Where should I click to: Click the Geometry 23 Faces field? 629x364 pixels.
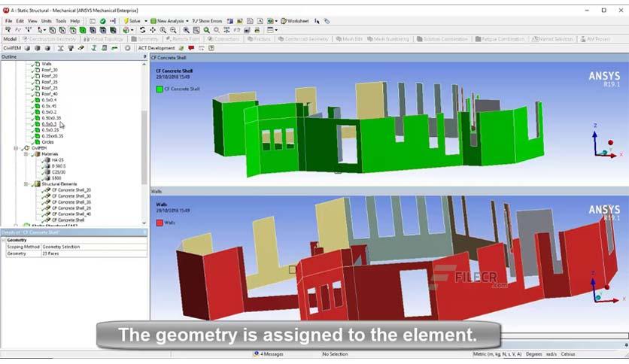(94, 253)
